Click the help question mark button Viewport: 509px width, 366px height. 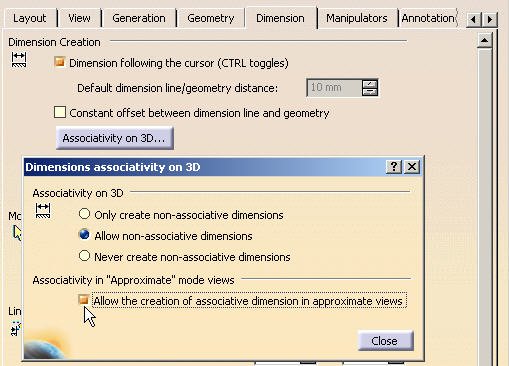[x=394, y=166]
